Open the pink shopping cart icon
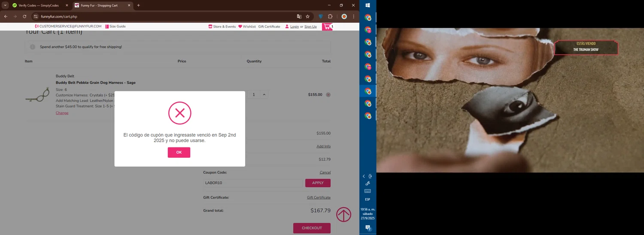Screen dimensions: 644x235 coord(327,27)
